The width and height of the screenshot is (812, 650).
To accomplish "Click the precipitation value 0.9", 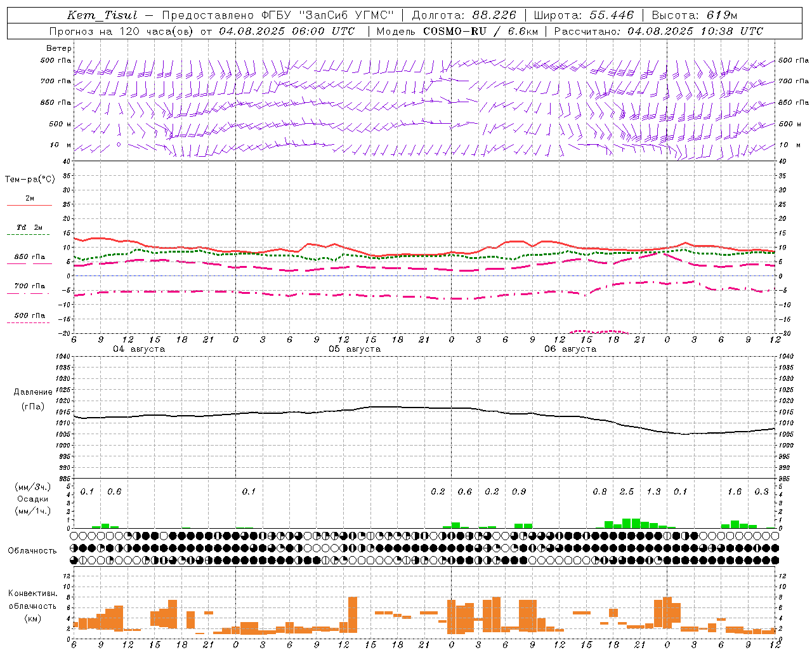I will (x=519, y=492).
